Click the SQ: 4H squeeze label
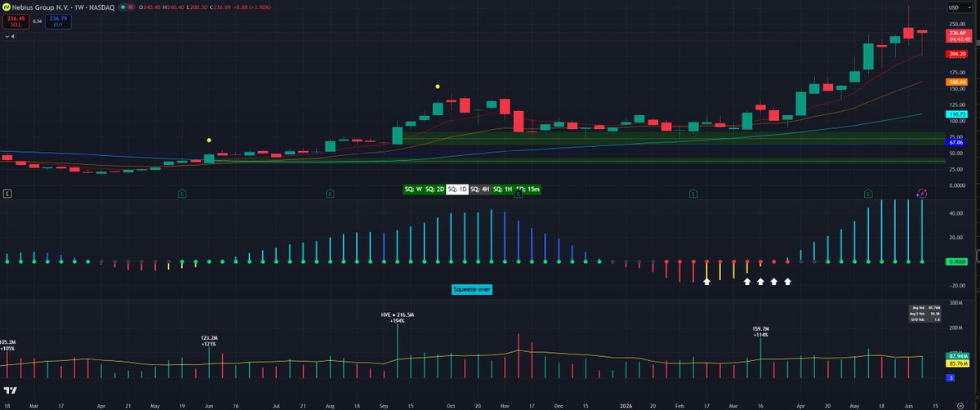 pyautogui.click(x=479, y=189)
